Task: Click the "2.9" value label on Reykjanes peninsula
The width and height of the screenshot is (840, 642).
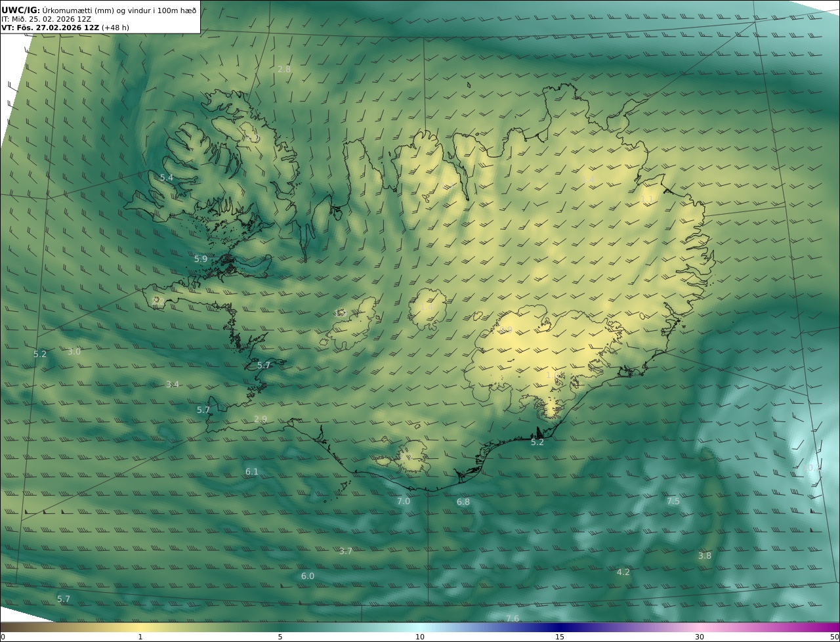Action: point(261,419)
